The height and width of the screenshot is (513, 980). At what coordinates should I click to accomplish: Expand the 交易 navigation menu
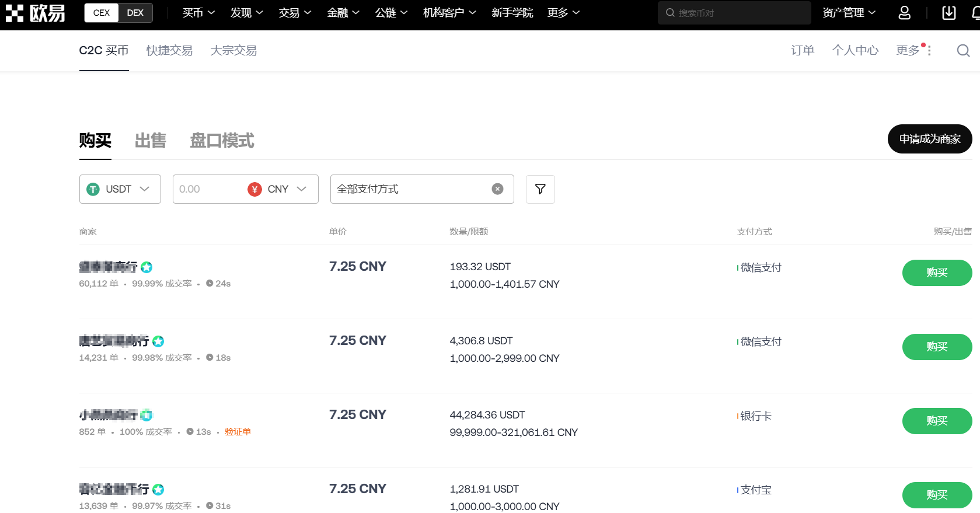[x=295, y=13]
